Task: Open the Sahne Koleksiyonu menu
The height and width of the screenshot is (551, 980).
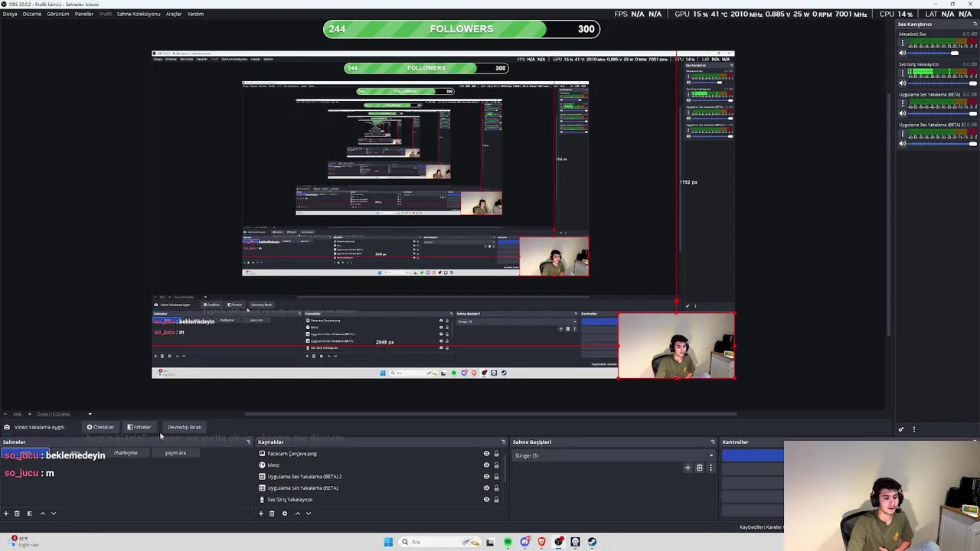Action: click(139, 14)
